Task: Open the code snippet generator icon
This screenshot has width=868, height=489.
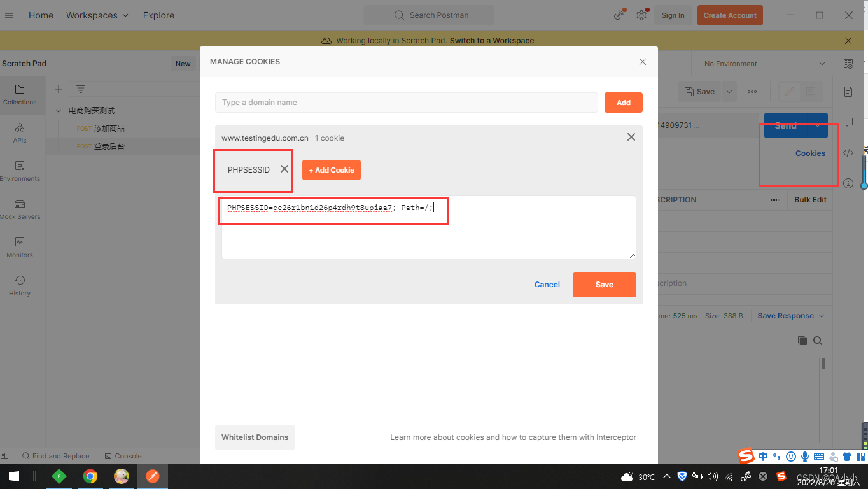Action: click(x=848, y=153)
